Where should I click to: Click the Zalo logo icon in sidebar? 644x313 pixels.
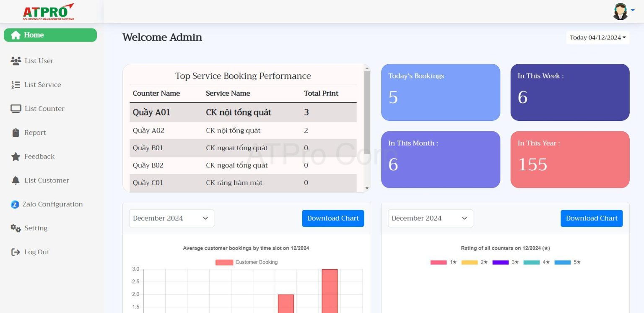pyautogui.click(x=15, y=204)
